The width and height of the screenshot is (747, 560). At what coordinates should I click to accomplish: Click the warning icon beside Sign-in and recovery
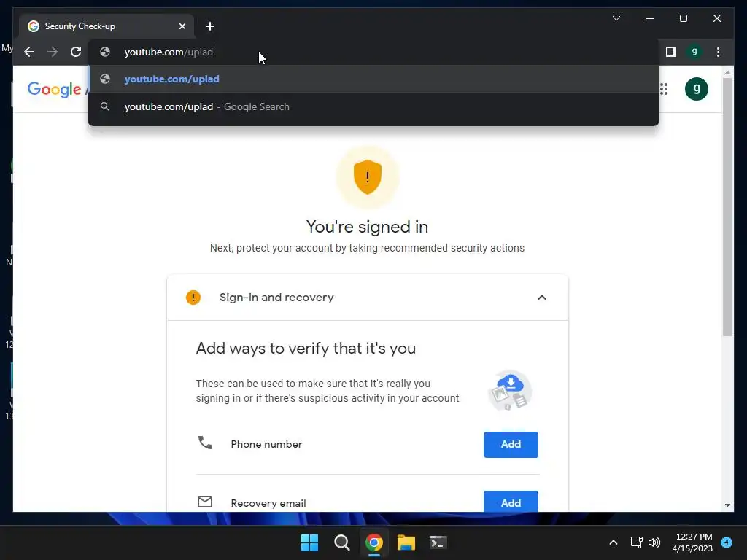pyautogui.click(x=193, y=297)
